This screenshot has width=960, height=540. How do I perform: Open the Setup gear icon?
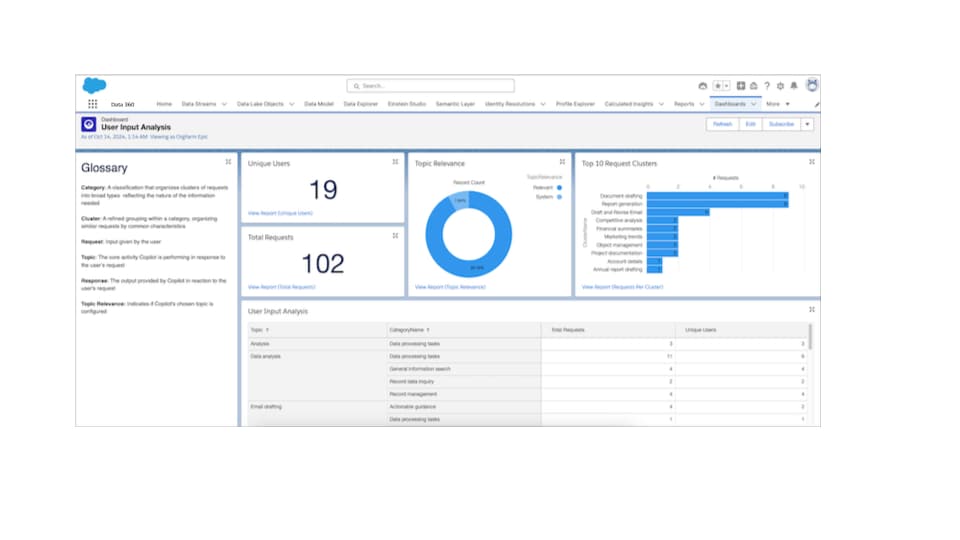[x=781, y=86]
